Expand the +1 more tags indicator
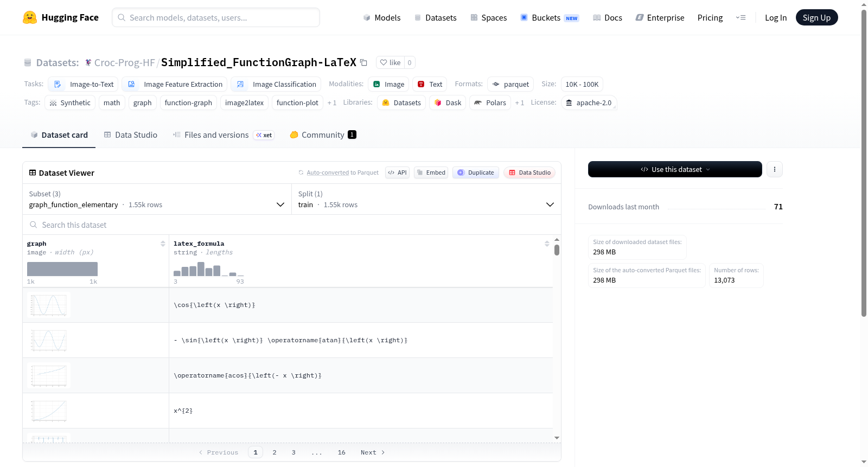 tap(332, 103)
